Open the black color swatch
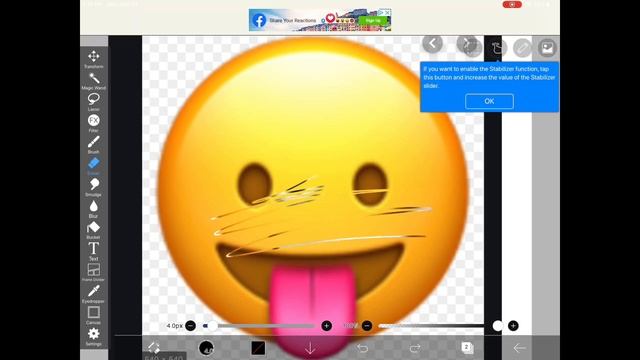This screenshot has width=640, height=360. coord(258,348)
